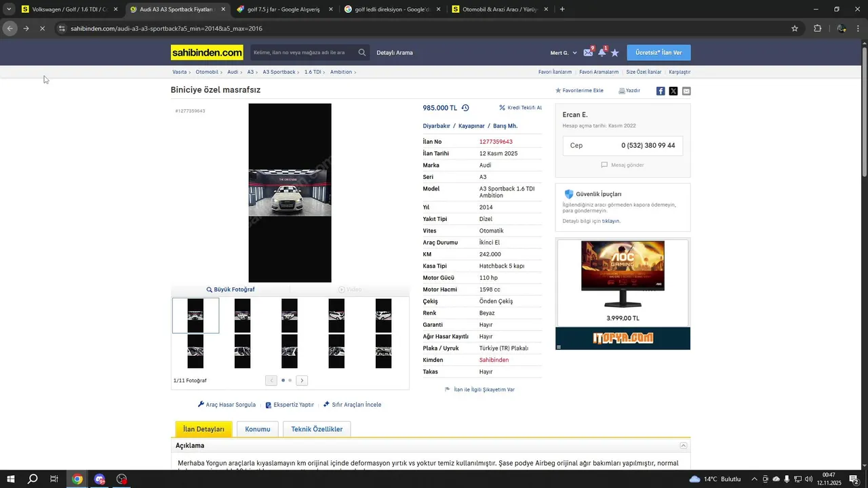Open Sıfır Araçları İncele link

tap(352, 405)
